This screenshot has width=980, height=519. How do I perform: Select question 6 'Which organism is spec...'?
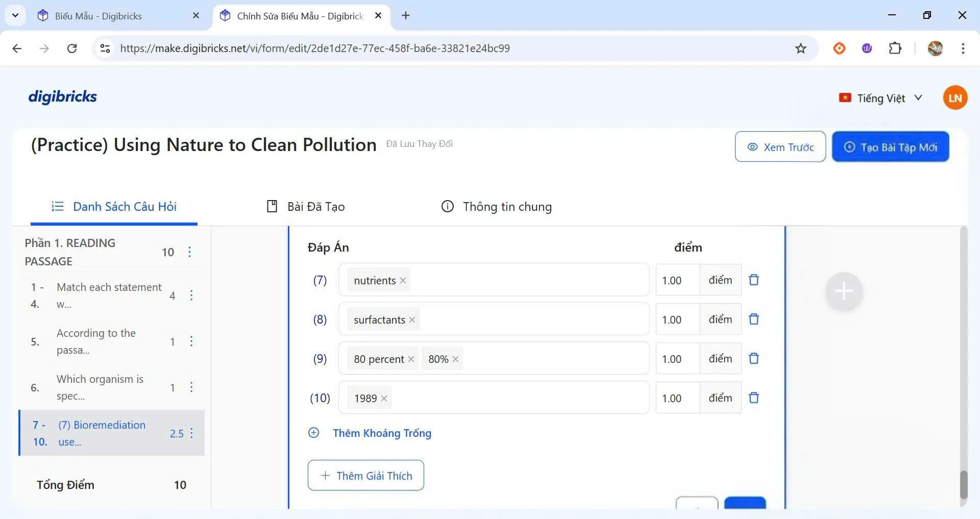[100, 387]
